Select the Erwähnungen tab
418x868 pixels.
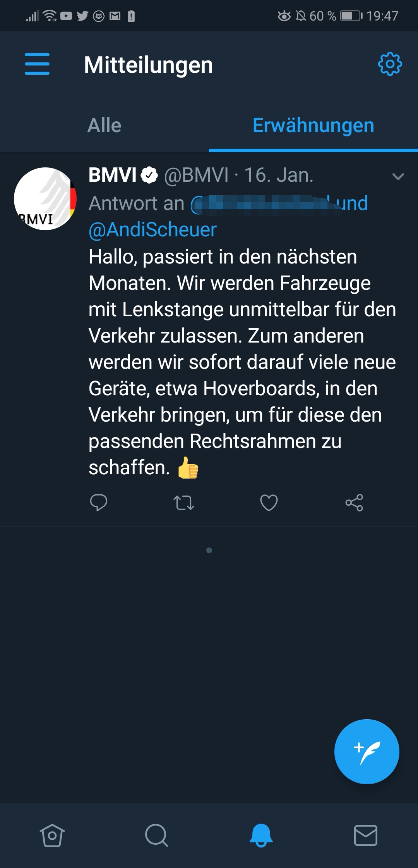tap(313, 125)
